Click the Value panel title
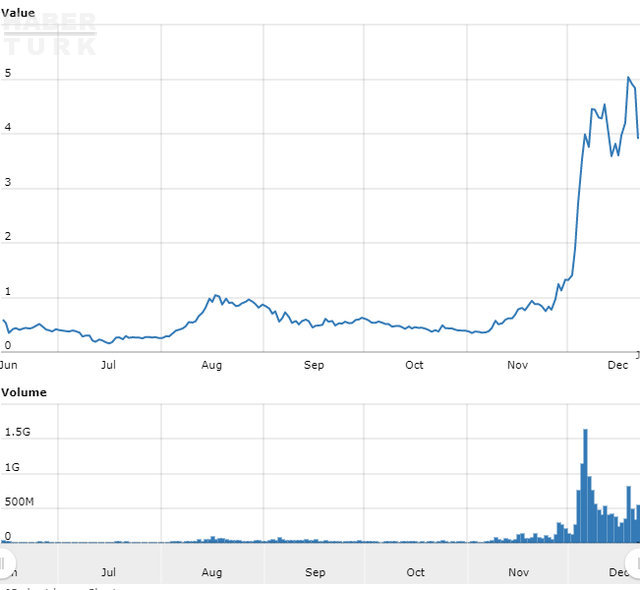 click(18, 12)
